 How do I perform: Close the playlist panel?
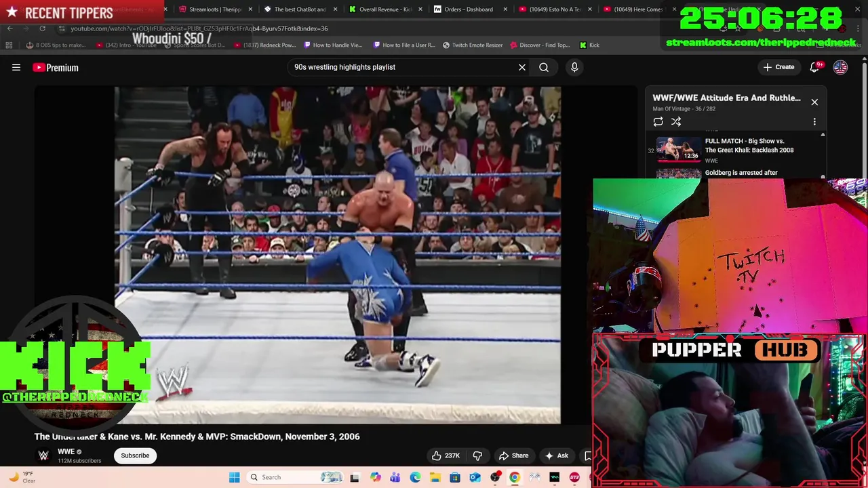(814, 102)
